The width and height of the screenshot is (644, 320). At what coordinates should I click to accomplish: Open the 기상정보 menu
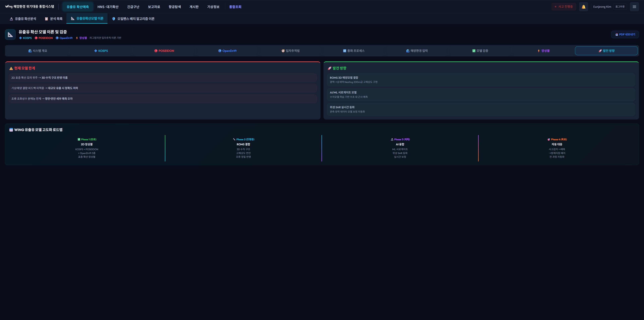tap(213, 7)
